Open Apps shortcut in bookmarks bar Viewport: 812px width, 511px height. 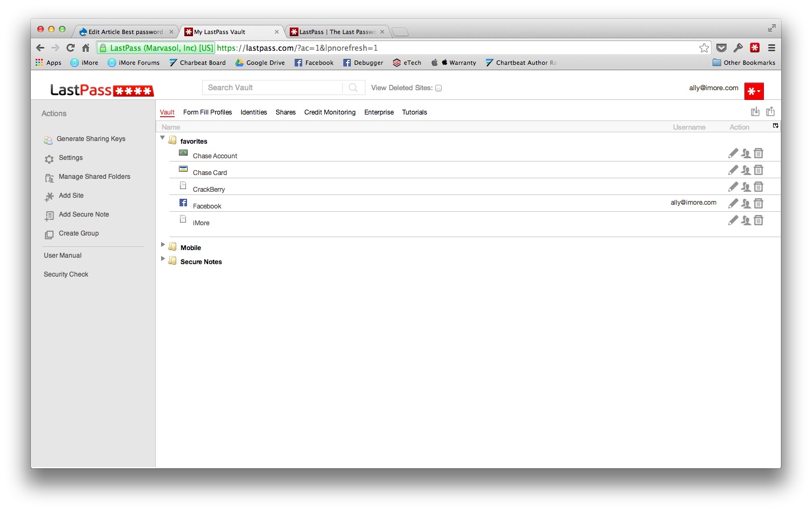(x=49, y=63)
